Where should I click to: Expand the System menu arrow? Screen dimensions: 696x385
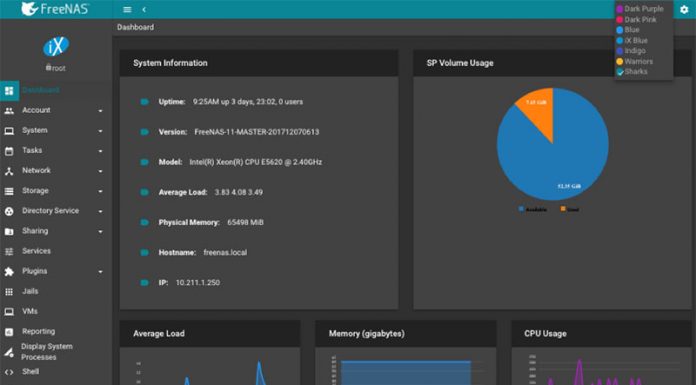point(100,131)
